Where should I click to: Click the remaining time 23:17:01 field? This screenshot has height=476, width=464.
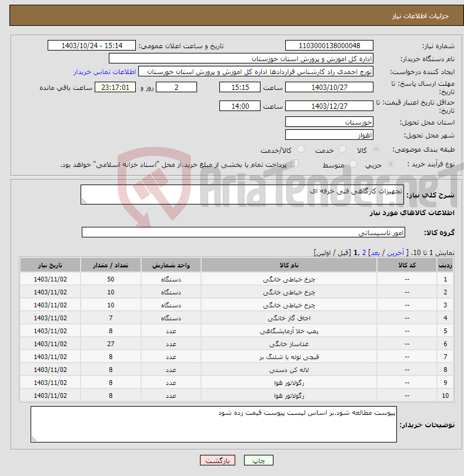[x=115, y=87]
